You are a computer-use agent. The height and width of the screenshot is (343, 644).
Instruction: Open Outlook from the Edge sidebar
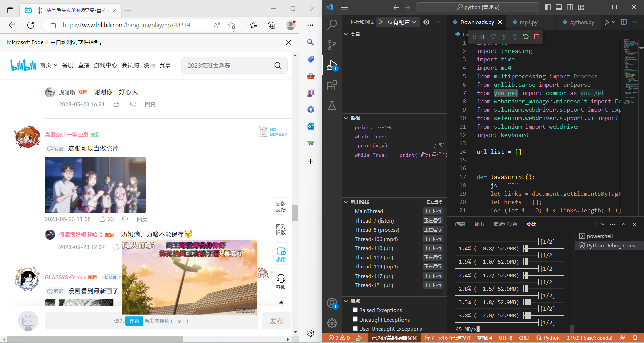pyautogui.click(x=311, y=126)
